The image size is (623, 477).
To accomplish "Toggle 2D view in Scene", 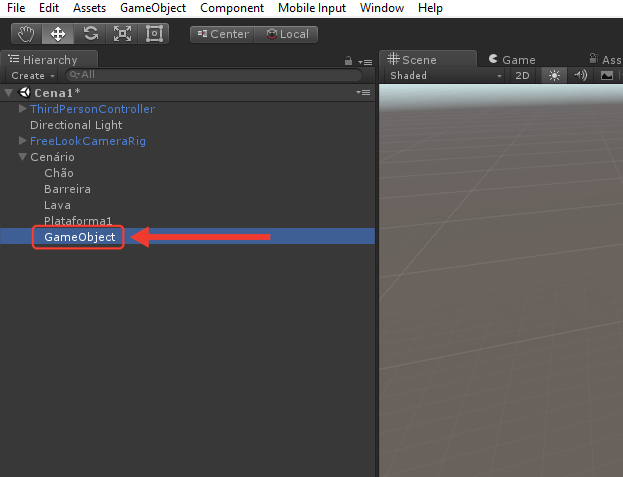I will [x=522, y=75].
